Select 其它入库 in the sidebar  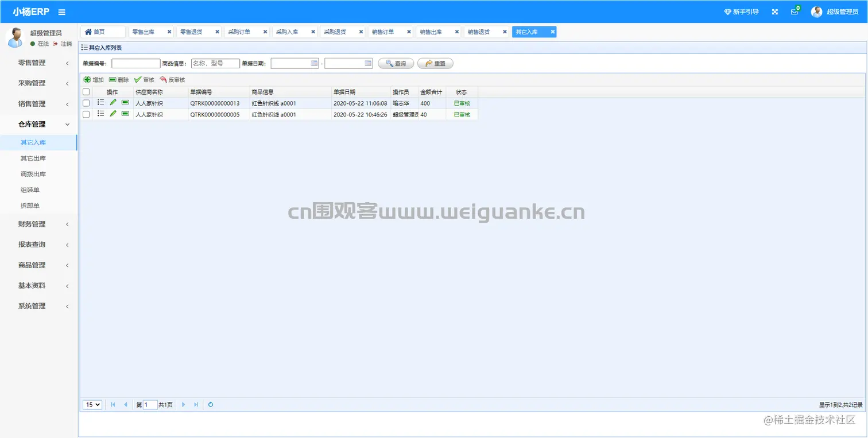38,142
